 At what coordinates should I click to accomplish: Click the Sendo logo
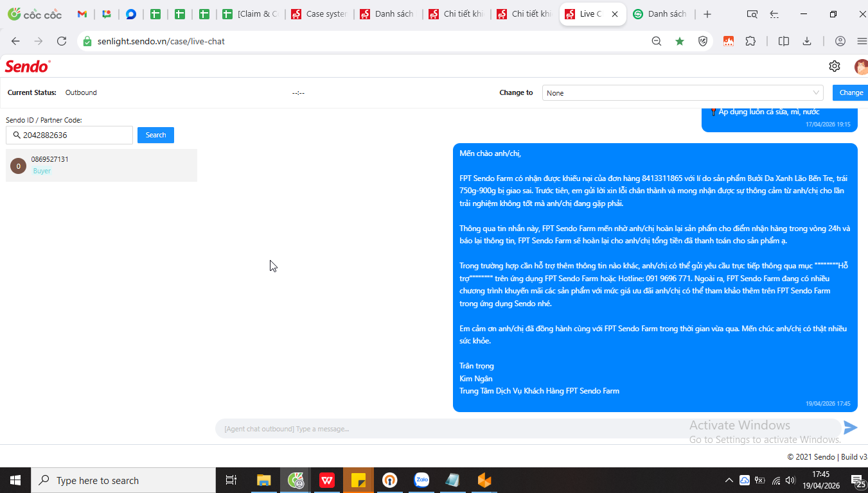pos(27,66)
